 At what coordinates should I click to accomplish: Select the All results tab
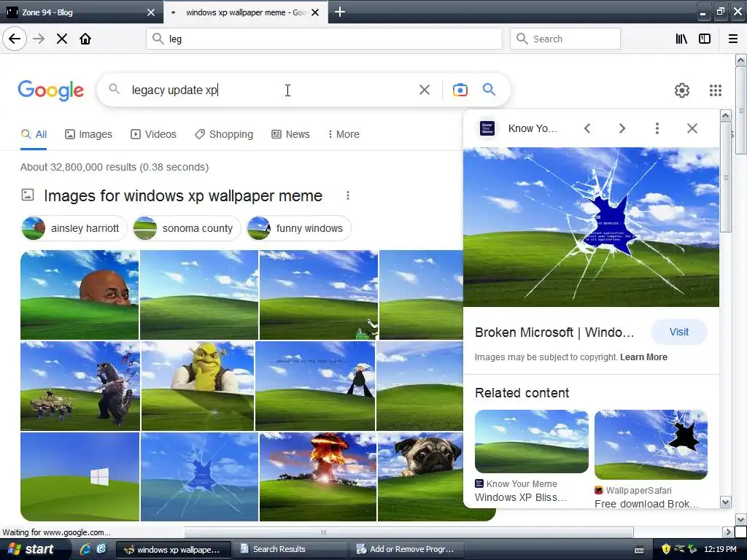(x=34, y=134)
